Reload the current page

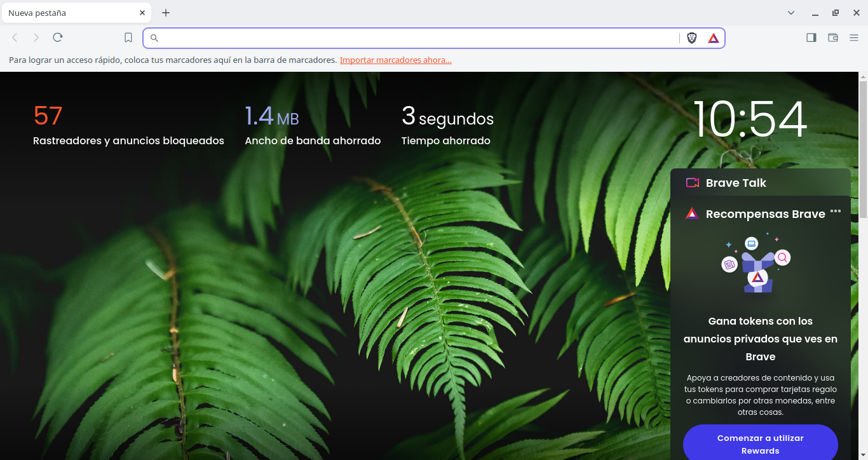(x=58, y=37)
